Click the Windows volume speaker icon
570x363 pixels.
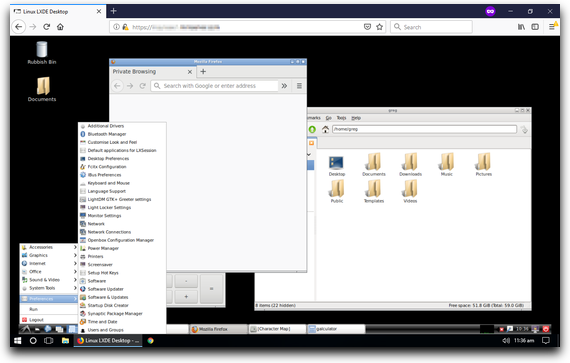[506, 340]
